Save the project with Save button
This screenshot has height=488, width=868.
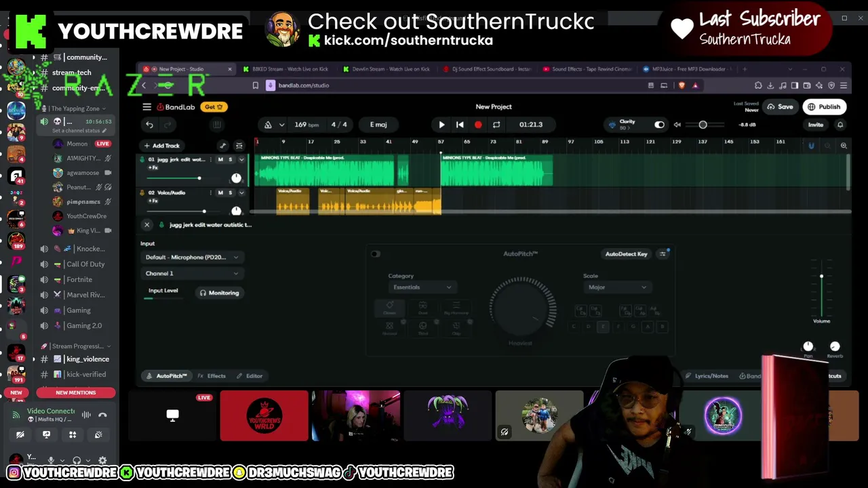(780, 106)
